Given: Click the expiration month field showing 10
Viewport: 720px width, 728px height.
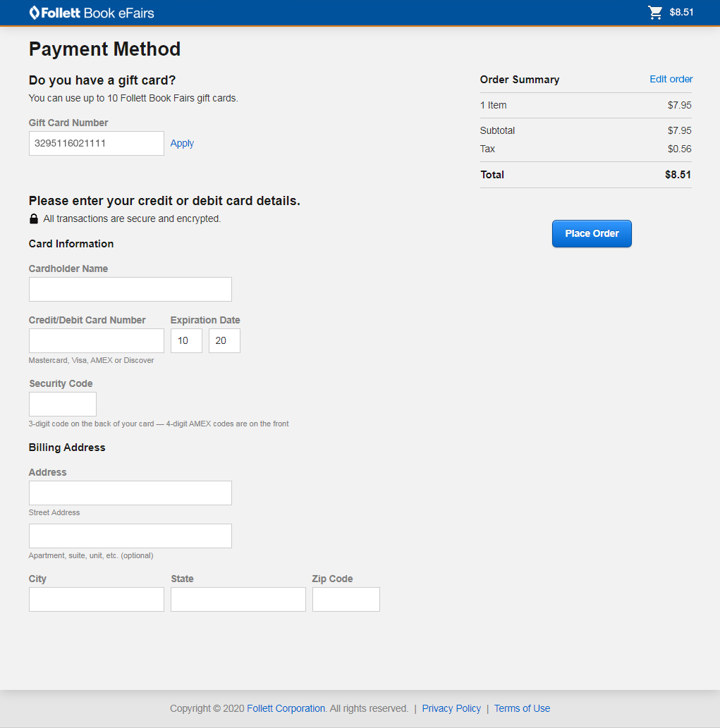Looking at the screenshot, I should pos(186,340).
